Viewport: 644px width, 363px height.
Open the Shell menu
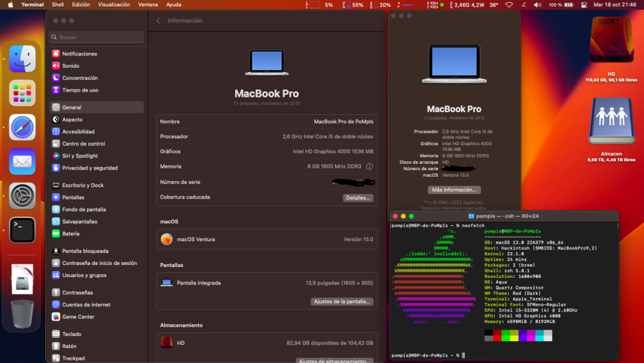pos(57,5)
